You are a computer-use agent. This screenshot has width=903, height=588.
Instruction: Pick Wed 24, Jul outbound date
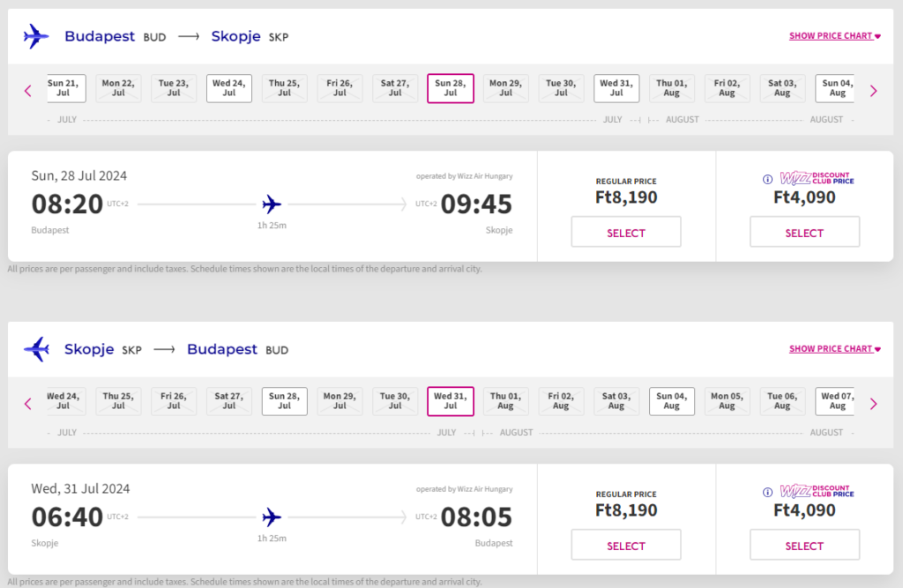[229, 88]
